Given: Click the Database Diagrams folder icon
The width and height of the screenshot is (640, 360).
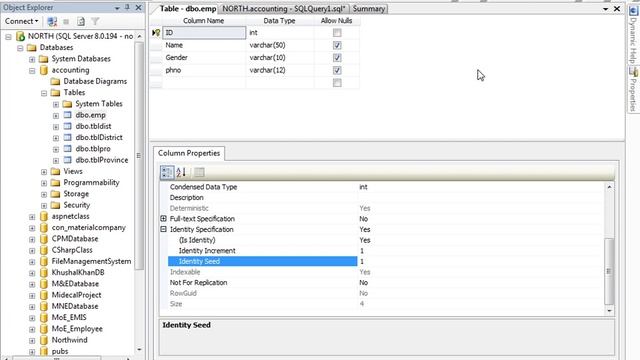Looking at the screenshot, I should (56, 82).
